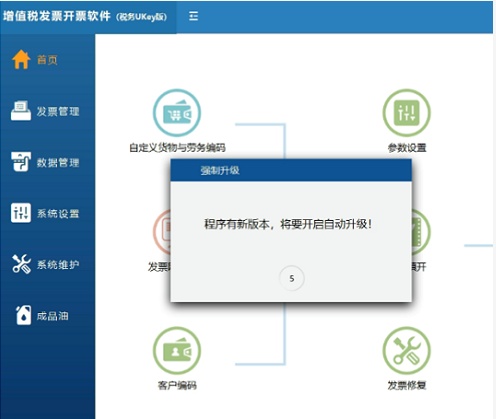Click the 发票修复 tools icon
496x419 pixels.
coord(406,351)
